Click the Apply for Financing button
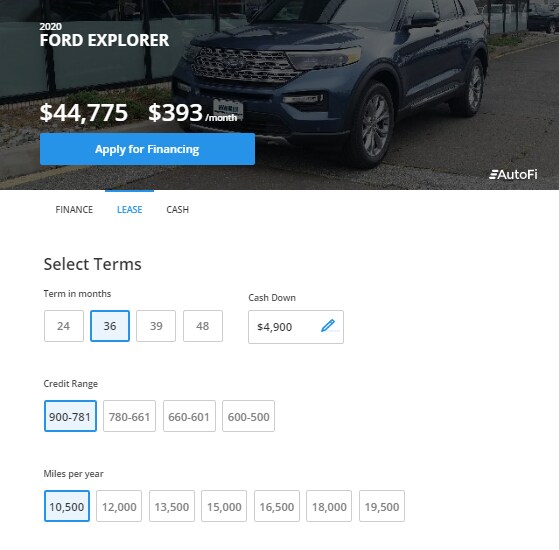This screenshot has height=550, width=559. (147, 149)
